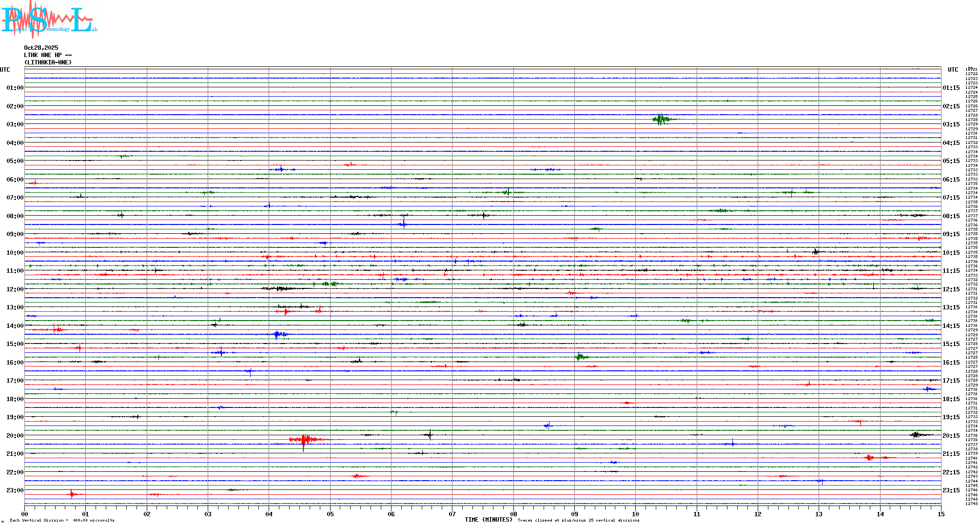Click the 03:15 right time label
This screenshot has width=980, height=527.
point(951,124)
